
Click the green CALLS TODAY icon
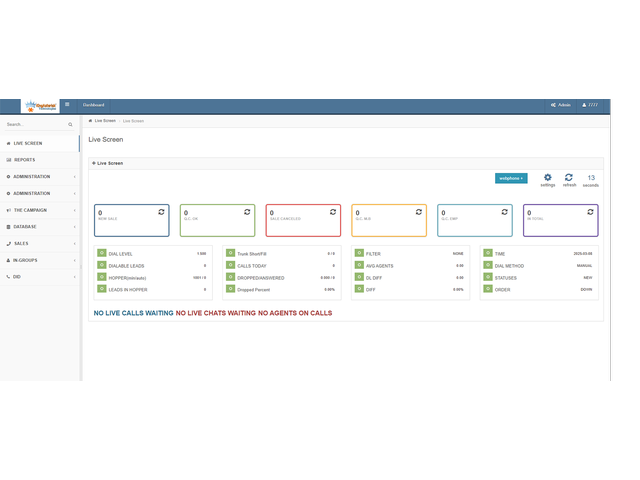click(x=230, y=265)
